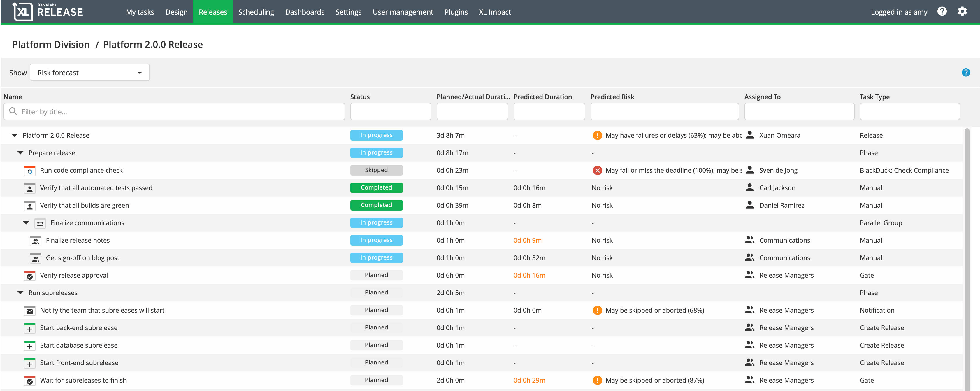Click Parallel Group task type cell
Viewport: 980px width, 391px height.
[881, 223]
